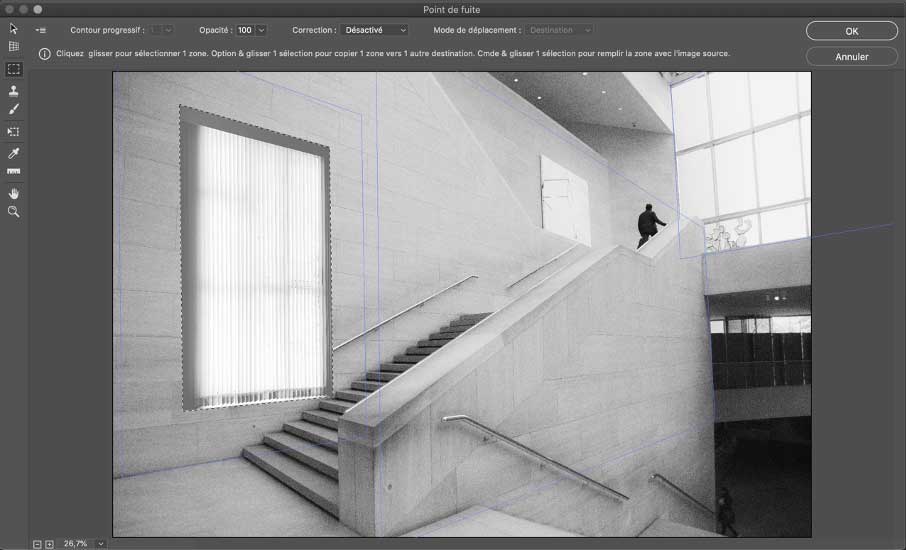This screenshot has width=906, height=550.
Task: Select the Edit Plane arrow tool
Action: click(x=13, y=28)
